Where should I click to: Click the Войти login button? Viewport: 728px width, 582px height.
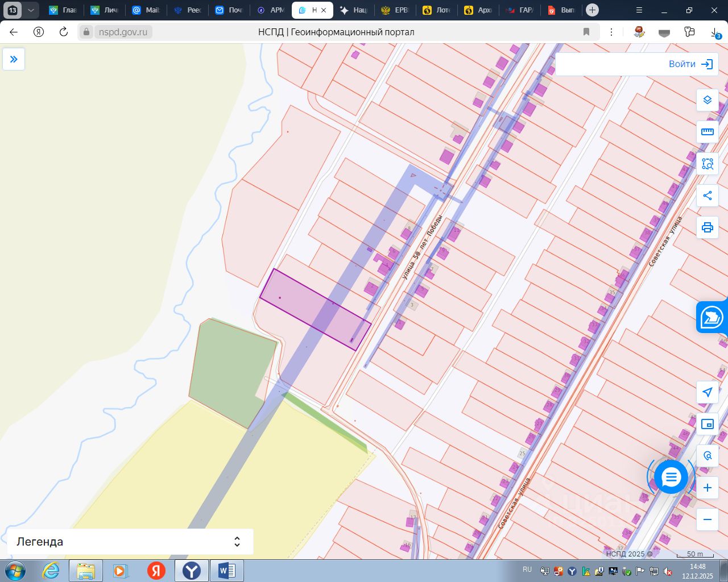click(690, 64)
